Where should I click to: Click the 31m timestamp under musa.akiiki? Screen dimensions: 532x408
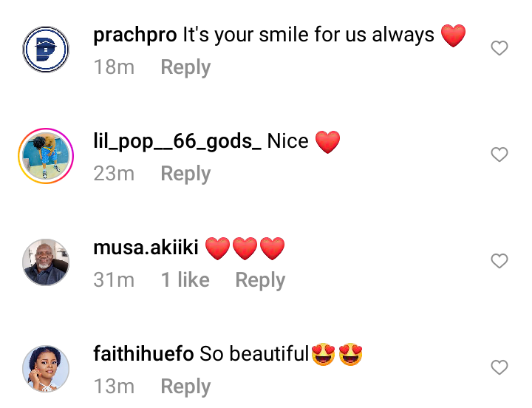pos(114,279)
